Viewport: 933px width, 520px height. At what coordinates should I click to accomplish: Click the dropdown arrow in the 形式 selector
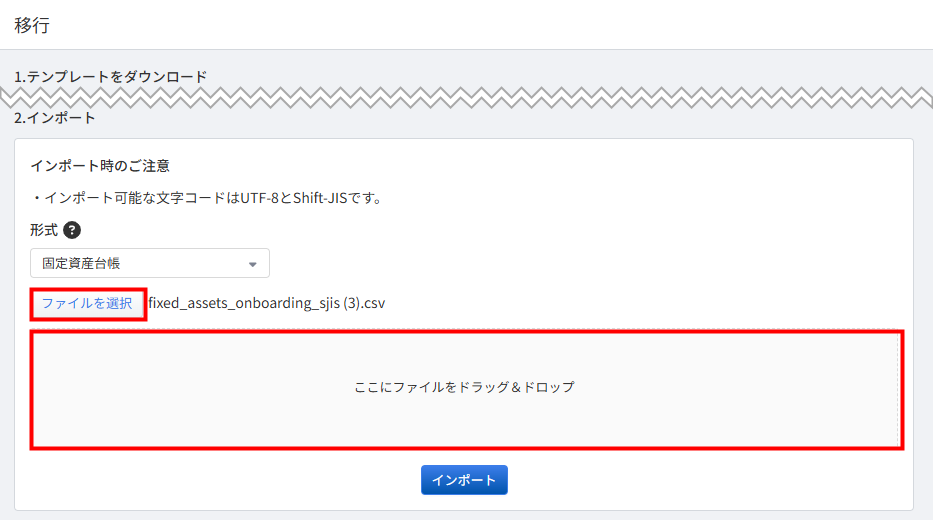[x=252, y=264]
